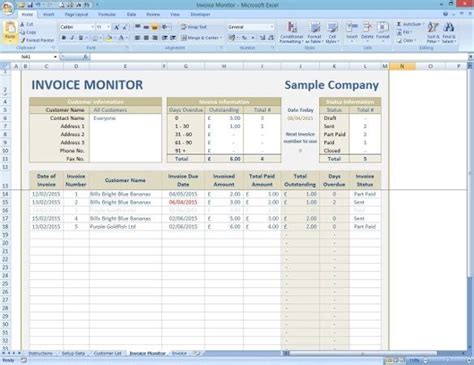Open the Font size dropdown
Viewport: 474px width, 365px height.
point(108,27)
